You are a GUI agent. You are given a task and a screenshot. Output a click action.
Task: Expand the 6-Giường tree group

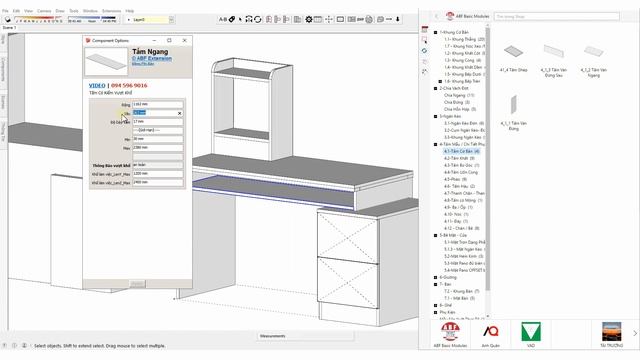(436, 278)
